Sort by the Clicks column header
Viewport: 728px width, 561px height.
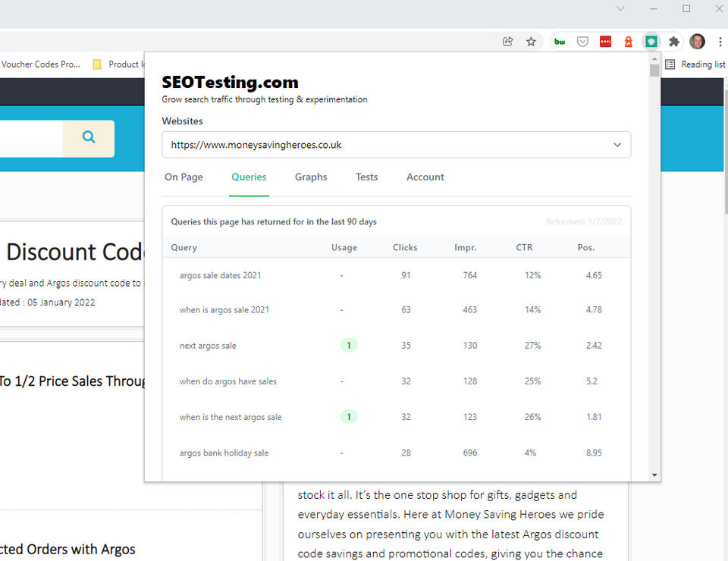(x=405, y=247)
